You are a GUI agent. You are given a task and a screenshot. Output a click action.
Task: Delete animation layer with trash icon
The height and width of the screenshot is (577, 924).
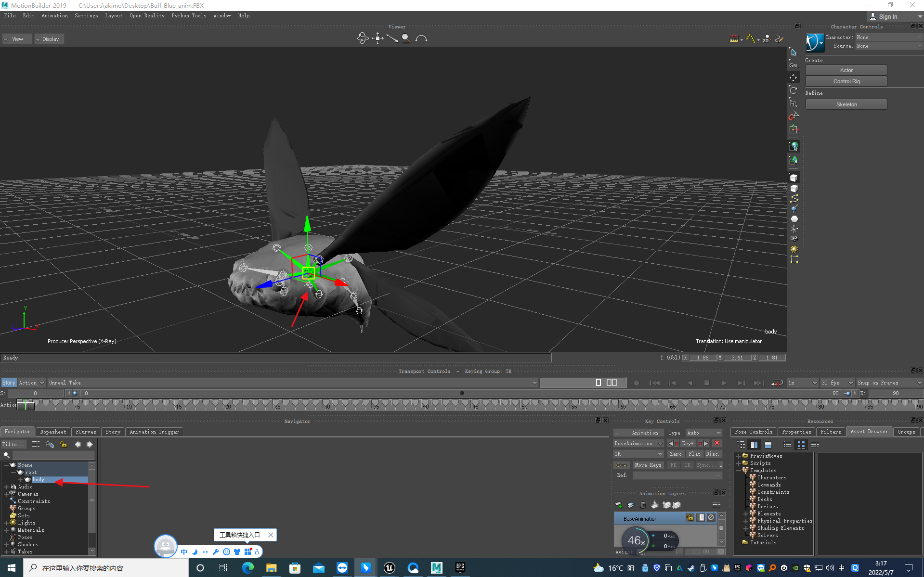point(643,505)
